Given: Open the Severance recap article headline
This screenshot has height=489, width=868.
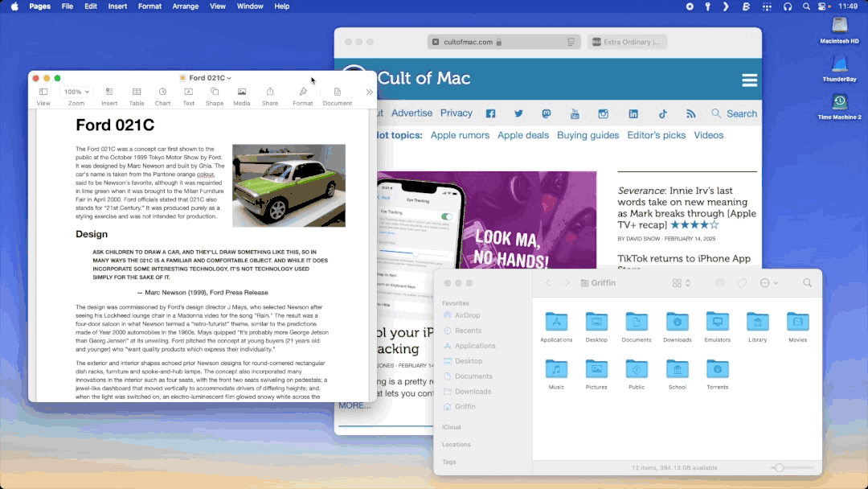Looking at the screenshot, I should point(687,208).
